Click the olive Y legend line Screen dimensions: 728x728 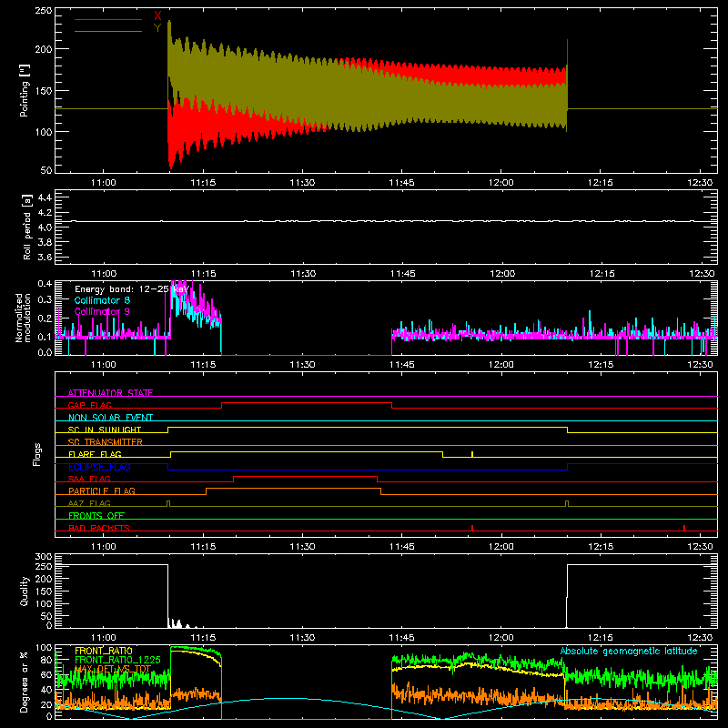point(107,31)
